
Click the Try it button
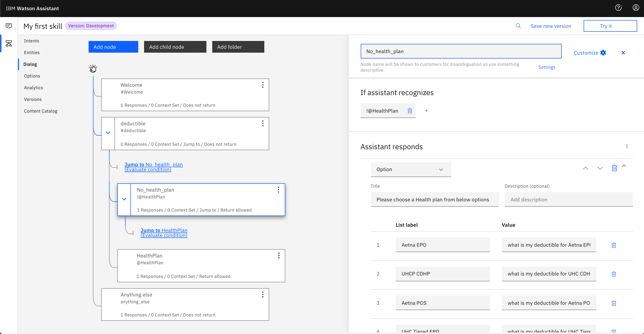pos(610,26)
